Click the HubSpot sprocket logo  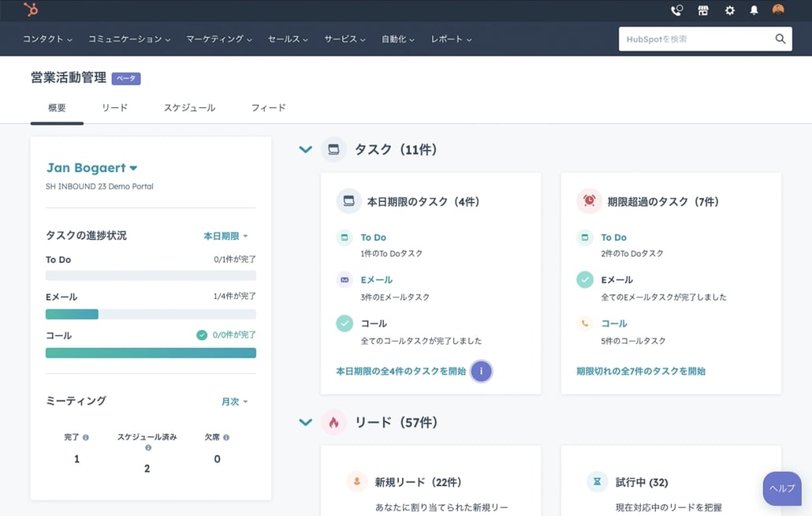click(31, 10)
